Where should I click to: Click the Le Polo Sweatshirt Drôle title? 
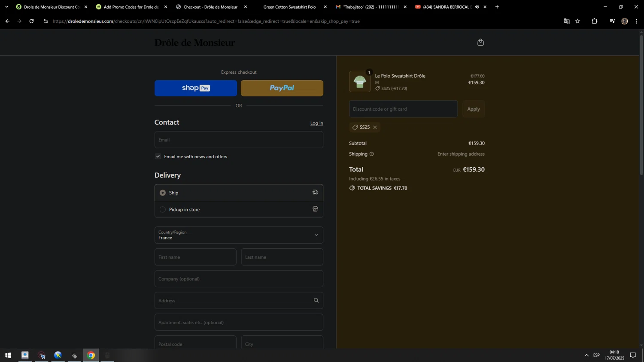[x=400, y=76]
